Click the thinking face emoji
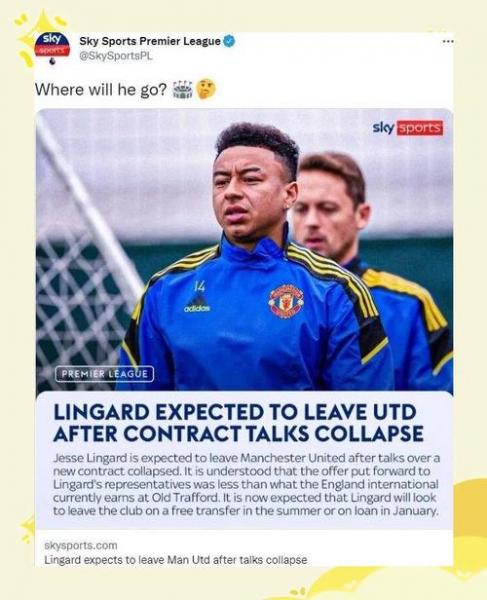Image resolution: width=487 pixels, height=600 pixels. pyautogui.click(x=206, y=90)
